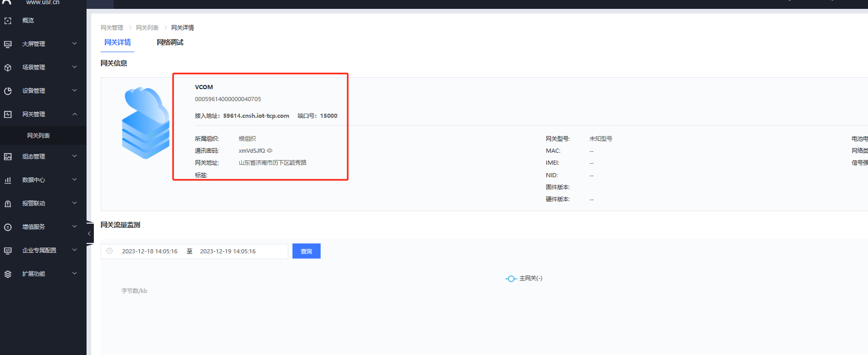Toggle password visibility eye icon
Image resolution: width=868 pixels, height=355 pixels.
tap(270, 151)
